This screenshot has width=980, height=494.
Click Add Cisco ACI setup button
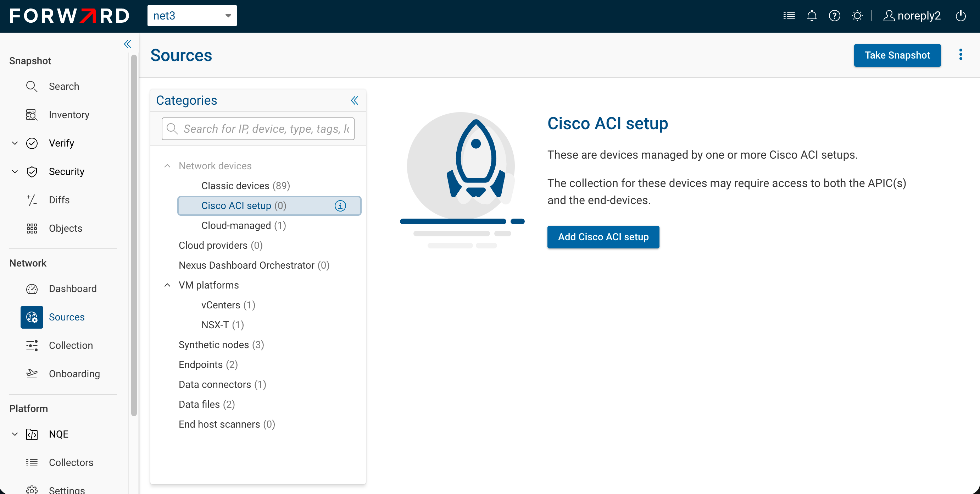click(603, 237)
